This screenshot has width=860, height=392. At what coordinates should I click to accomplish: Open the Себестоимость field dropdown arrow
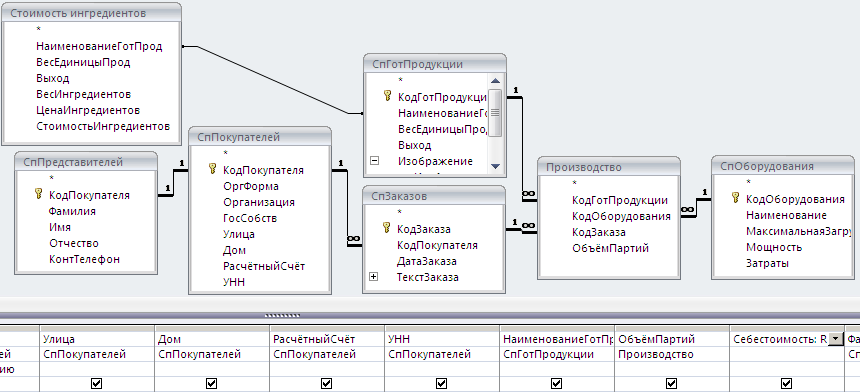click(x=835, y=339)
